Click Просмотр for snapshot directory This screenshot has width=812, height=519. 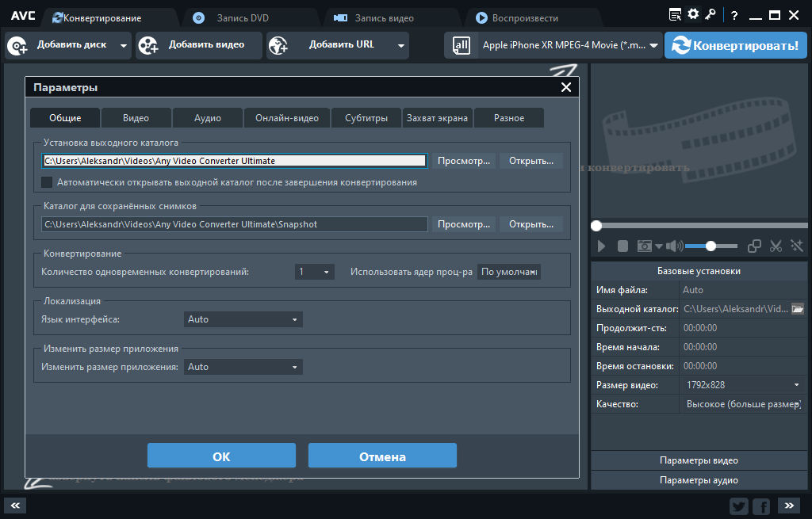464,224
